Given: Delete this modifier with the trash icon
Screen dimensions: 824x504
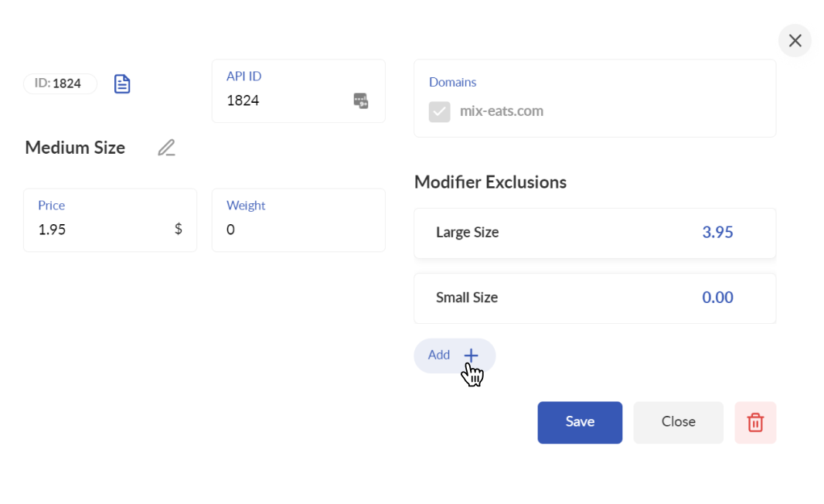Looking at the screenshot, I should point(755,423).
